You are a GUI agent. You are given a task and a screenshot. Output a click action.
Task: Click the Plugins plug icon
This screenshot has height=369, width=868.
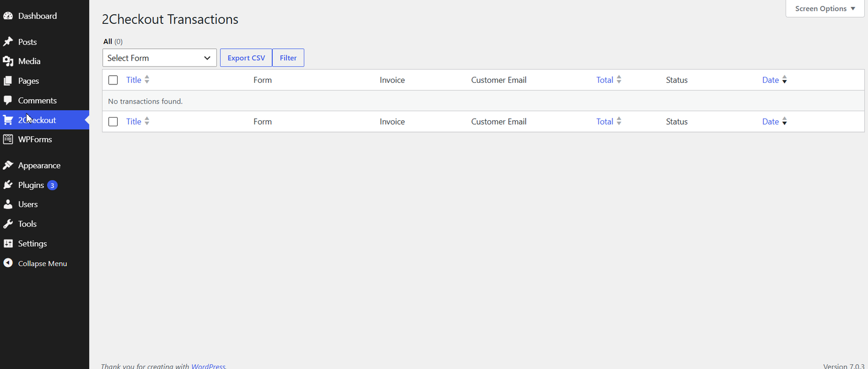(x=8, y=185)
